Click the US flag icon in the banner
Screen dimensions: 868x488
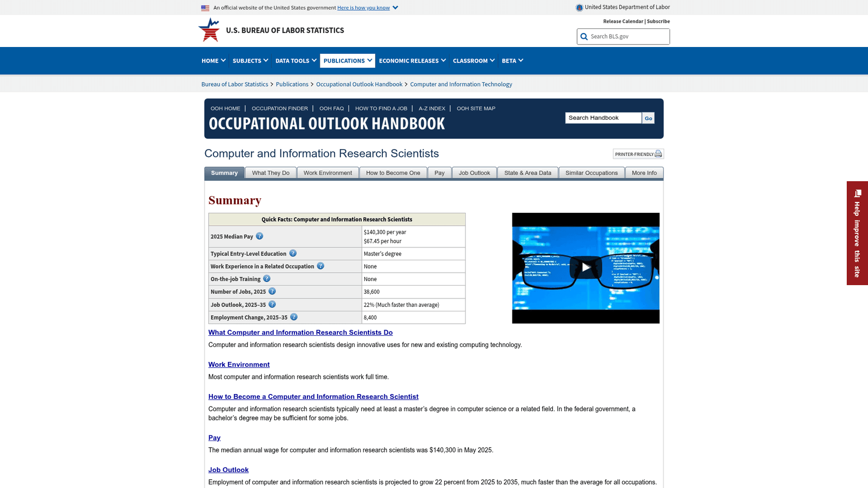click(x=205, y=8)
